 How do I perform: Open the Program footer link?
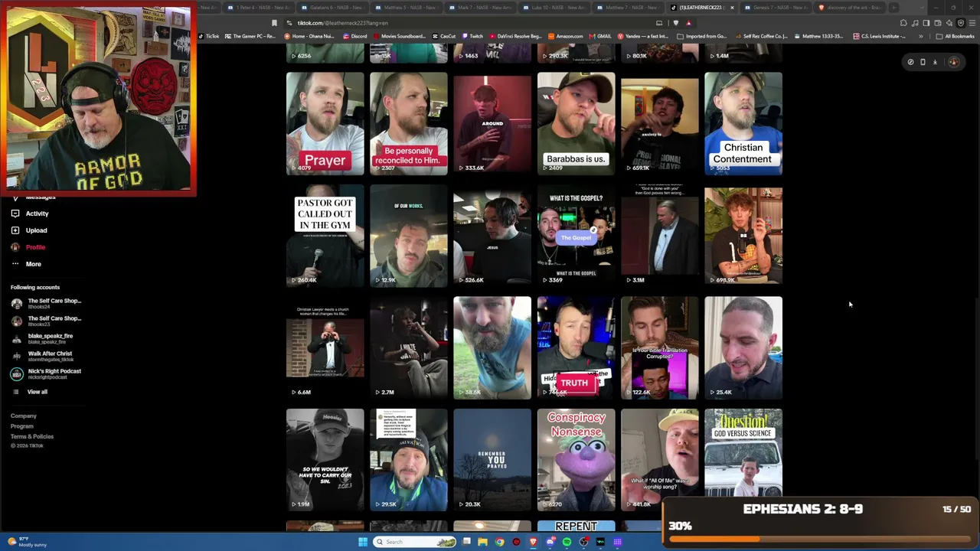(22, 426)
